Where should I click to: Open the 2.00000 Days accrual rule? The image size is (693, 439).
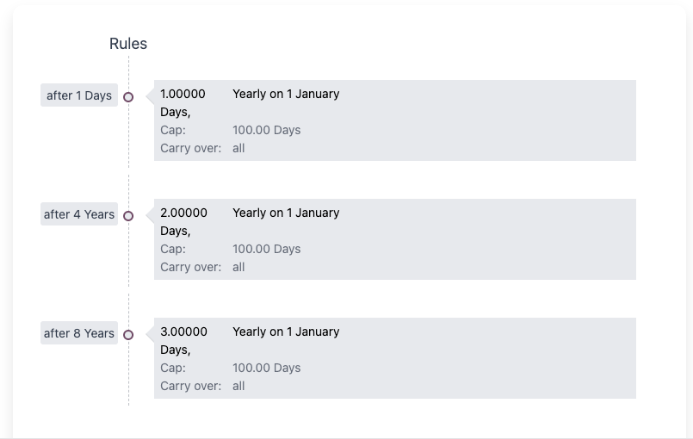[184, 221]
